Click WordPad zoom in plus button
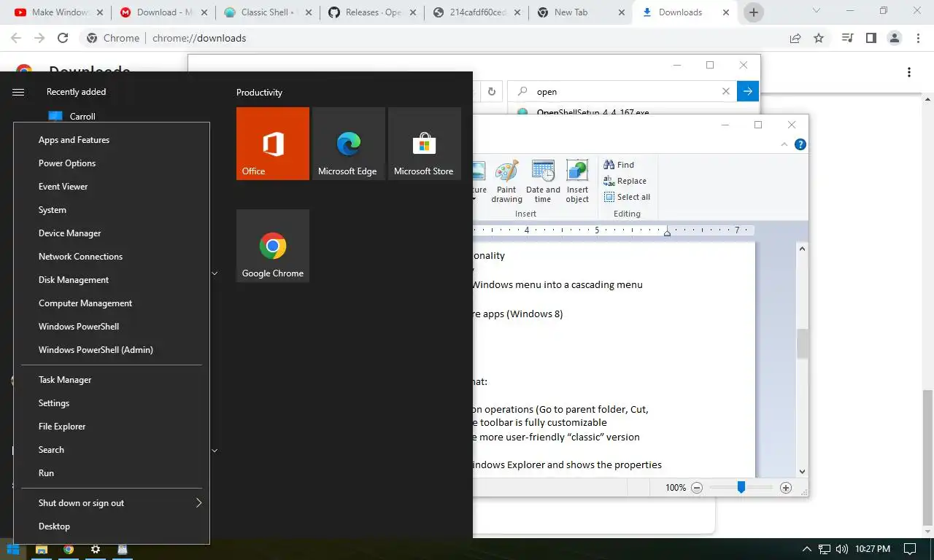 [786, 488]
